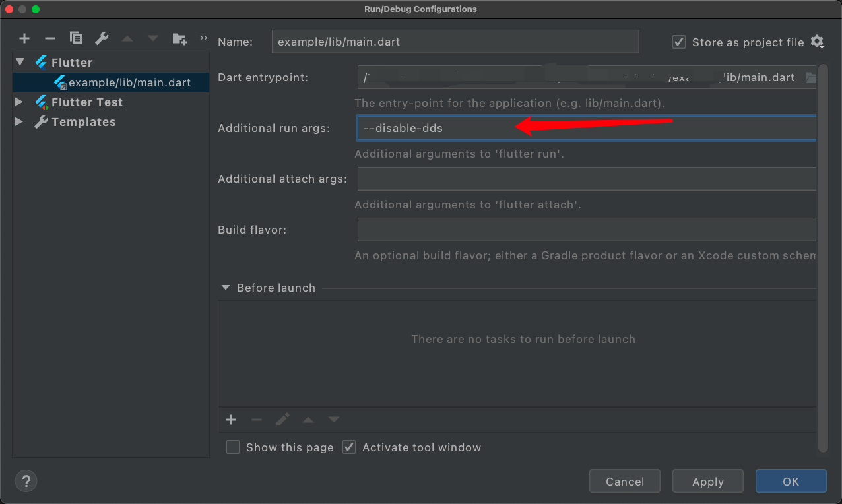This screenshot has height=504, width=842.
Task: Create new configuration folder
Action: [179, 39]
